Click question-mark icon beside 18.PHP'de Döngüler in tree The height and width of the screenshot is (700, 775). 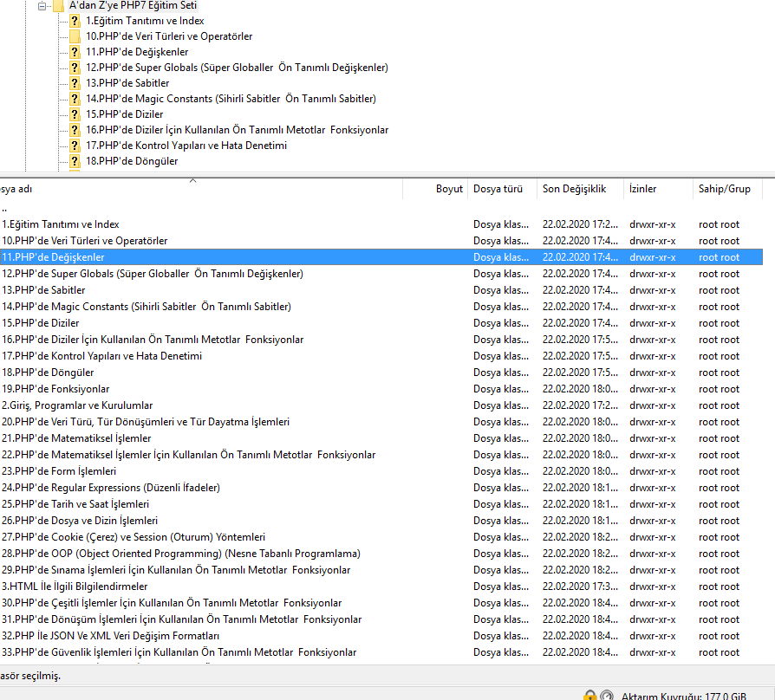(x=75, y=161)
